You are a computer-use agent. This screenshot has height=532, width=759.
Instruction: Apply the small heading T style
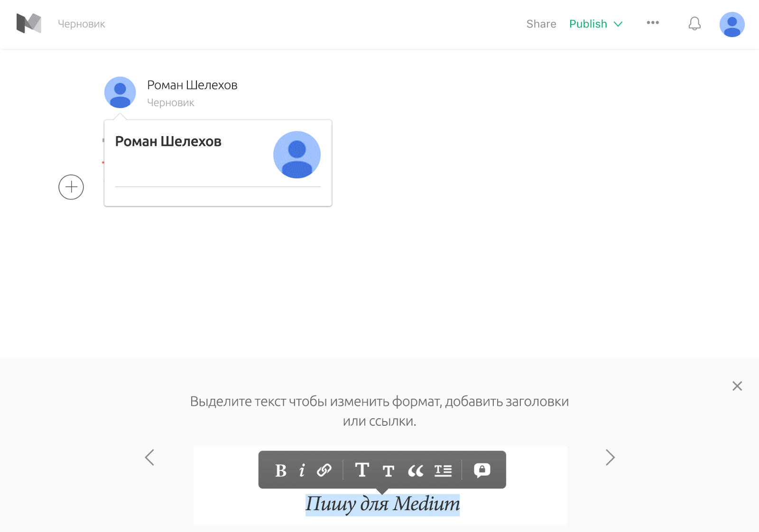(389, 471)
